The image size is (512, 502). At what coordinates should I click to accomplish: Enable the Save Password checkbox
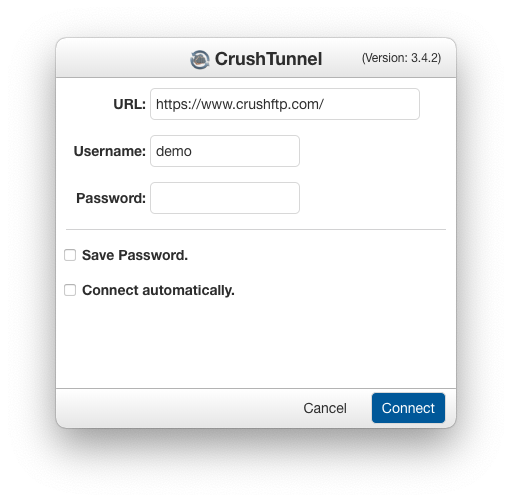tap(70, 255)
